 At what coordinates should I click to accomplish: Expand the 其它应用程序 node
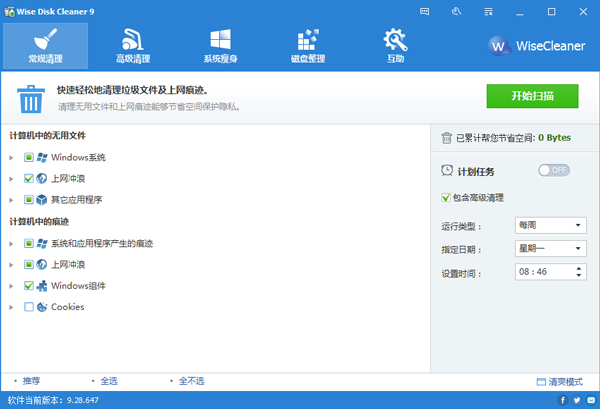[x=11, y=200]
